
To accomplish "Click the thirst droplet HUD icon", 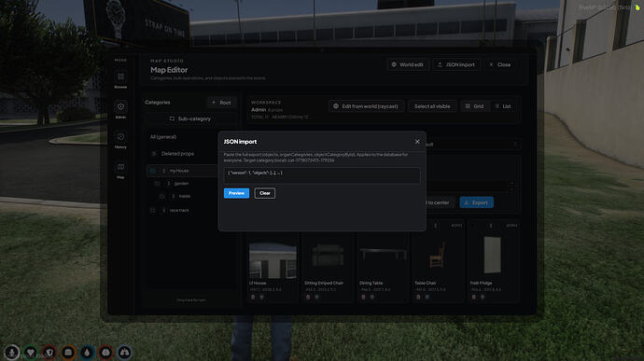I will 87,352.
